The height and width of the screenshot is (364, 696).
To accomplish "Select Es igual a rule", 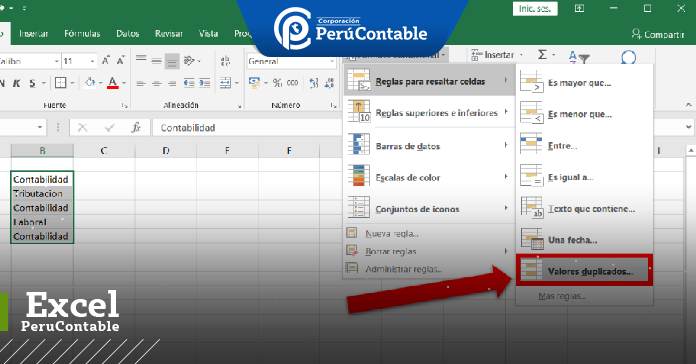I will coord(584,177).
